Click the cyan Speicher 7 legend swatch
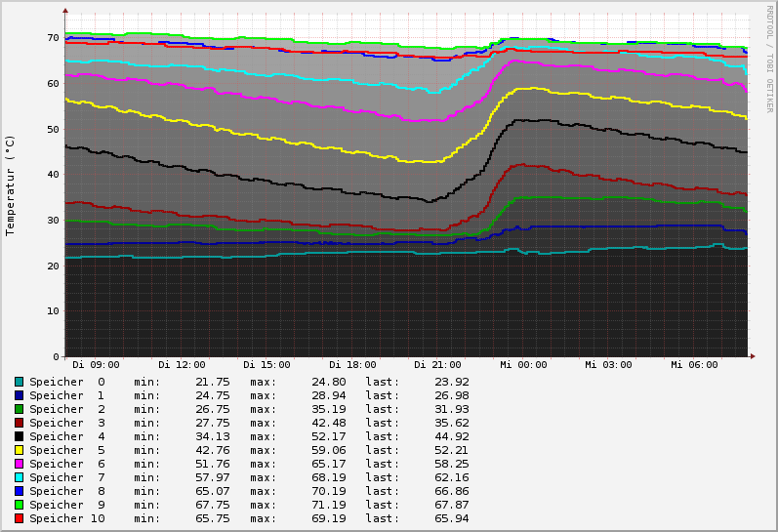Image resolution: width=778 pixels, height=532 pixels. (x=19, y=477)
